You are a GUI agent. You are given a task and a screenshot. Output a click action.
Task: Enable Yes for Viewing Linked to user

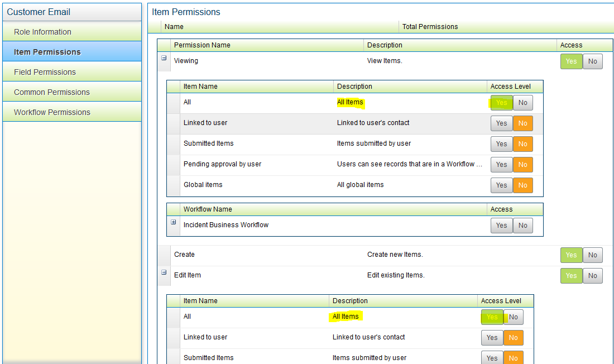pyautogui.click(x=501, y=123)
